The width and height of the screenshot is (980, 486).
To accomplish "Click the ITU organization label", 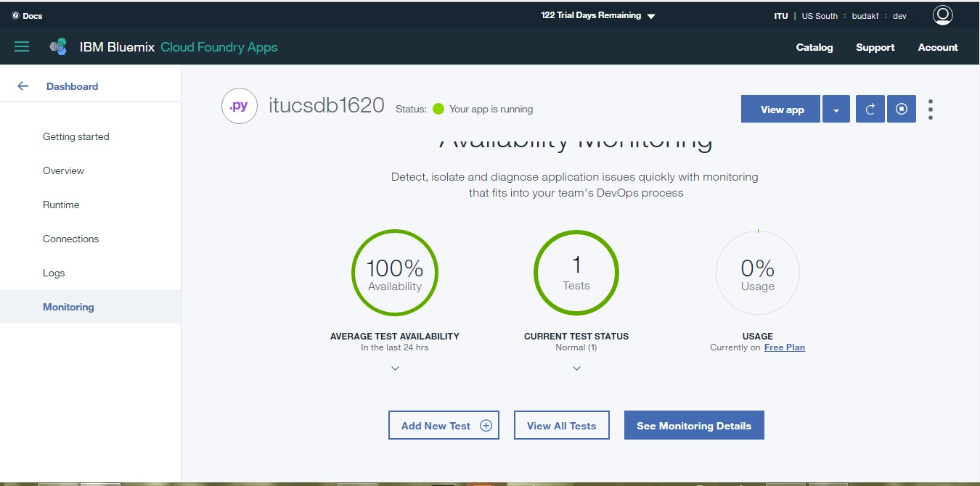I will tap(781, 16).
